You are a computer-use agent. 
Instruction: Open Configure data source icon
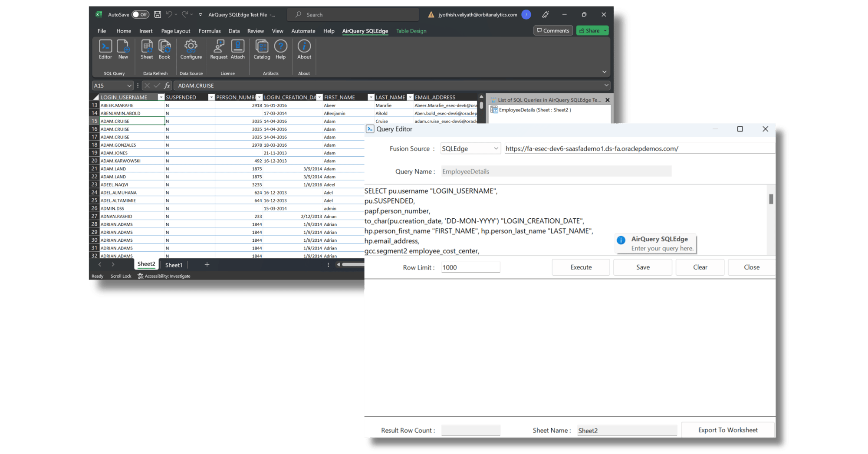(191, 49)
